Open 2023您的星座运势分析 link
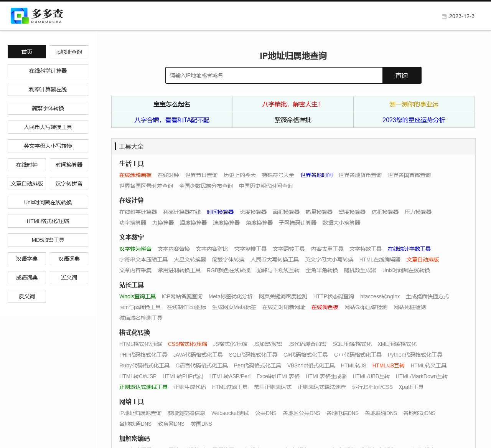Viewport: 491px width, 448px height. tap(414, 120)
